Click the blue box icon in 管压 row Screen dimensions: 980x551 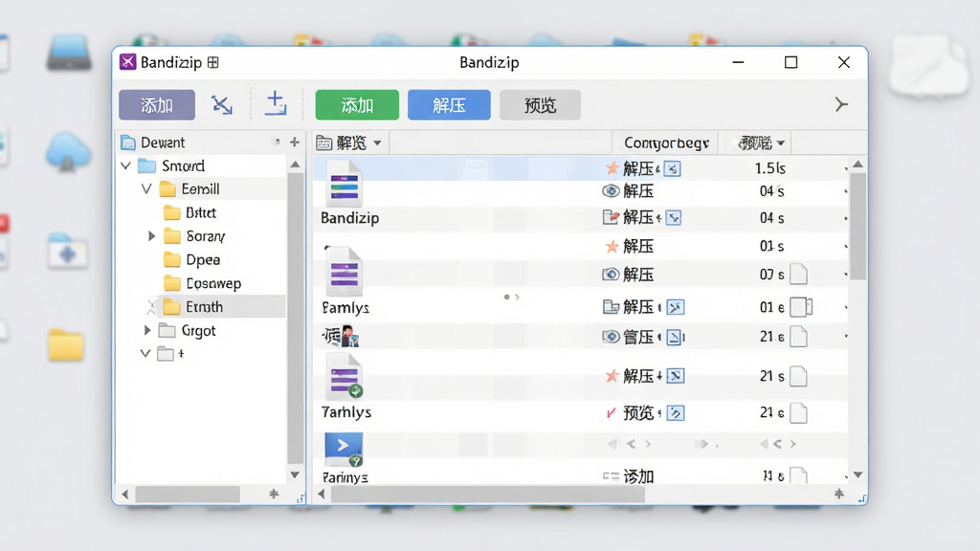pyautogui.click(x=675, y=338)
